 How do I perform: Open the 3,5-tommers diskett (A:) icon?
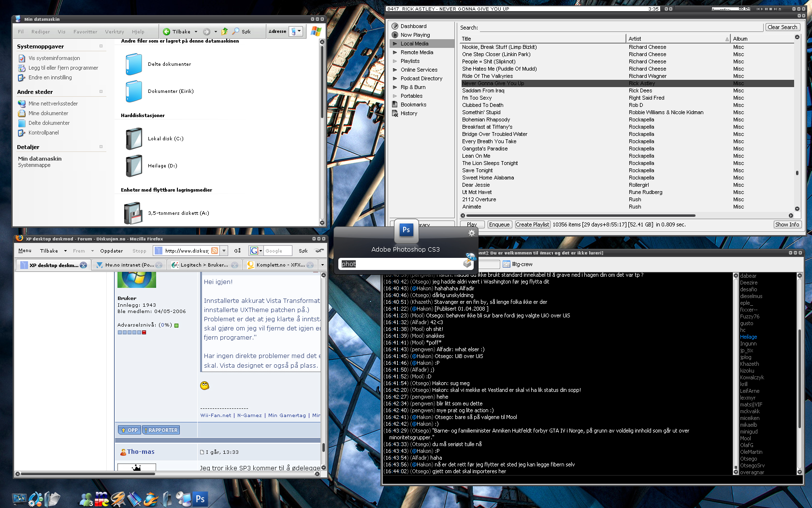point(133,213)
